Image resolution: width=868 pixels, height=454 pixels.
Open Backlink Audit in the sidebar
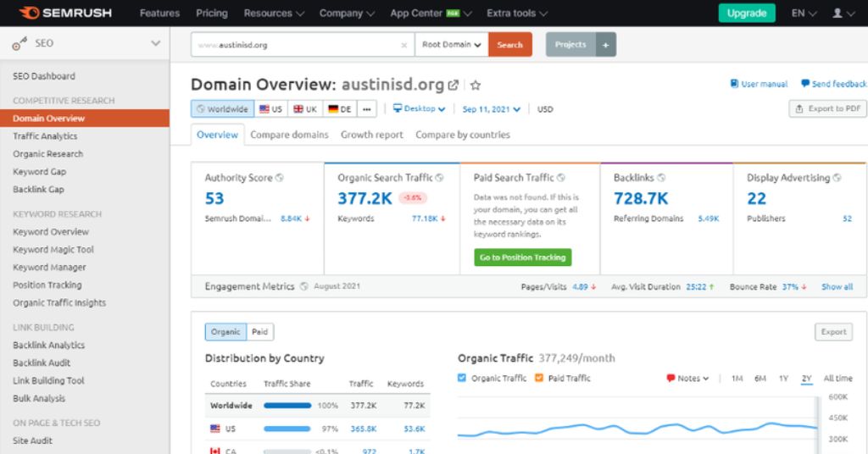click(x=42, y=363)
